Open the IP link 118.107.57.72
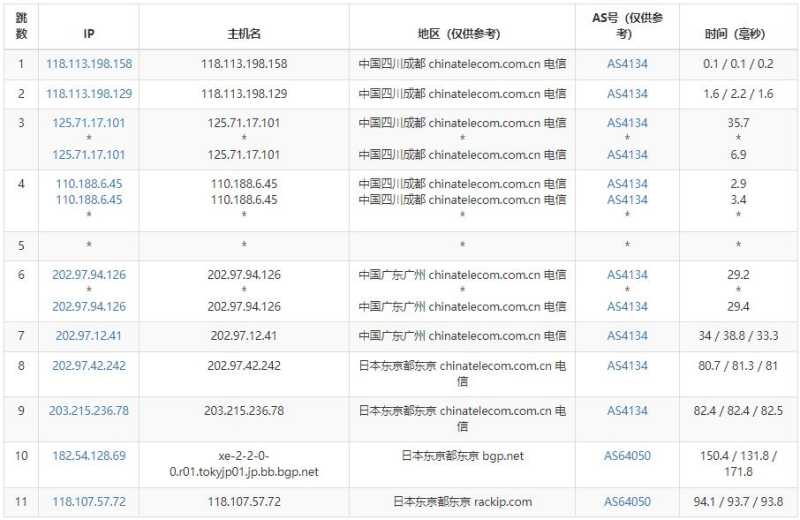This screenshot has height=520, width=800. coord(89,502)
